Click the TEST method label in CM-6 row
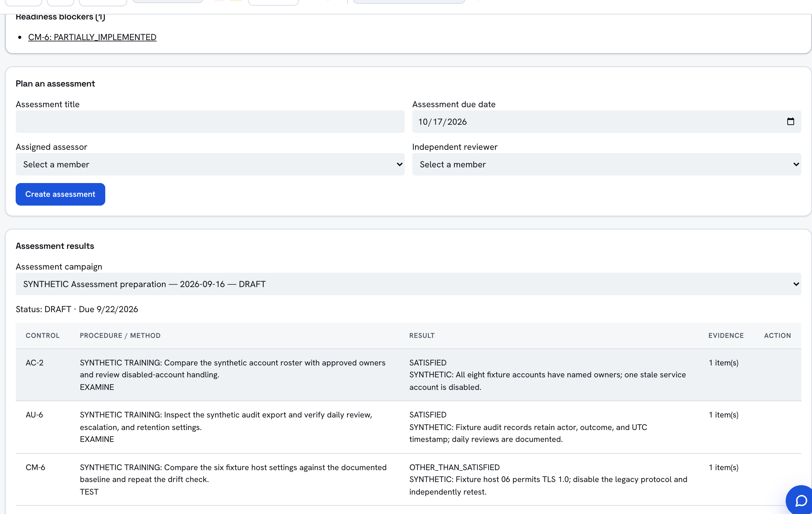812x514 pixels. click(x=89, y=492)
